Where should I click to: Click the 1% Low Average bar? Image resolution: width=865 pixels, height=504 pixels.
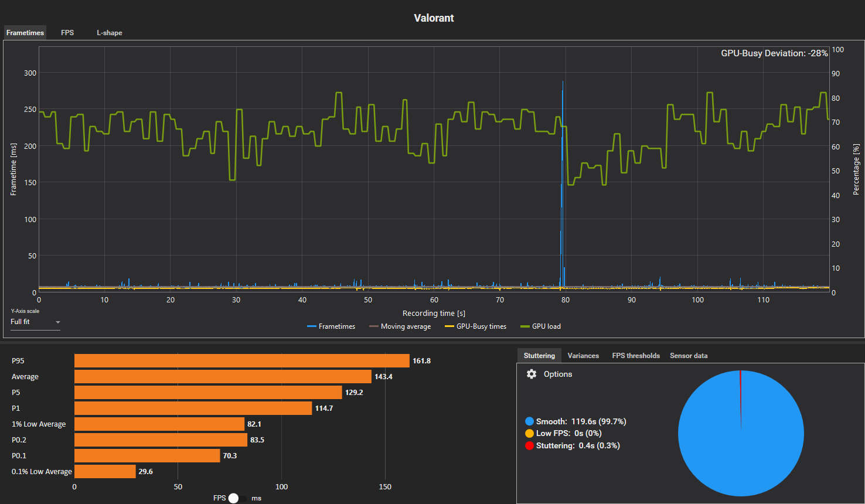click(159, 424)
